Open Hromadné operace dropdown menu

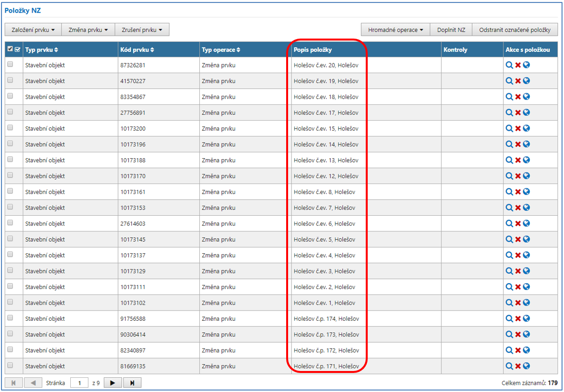click(x=395, y=30)
